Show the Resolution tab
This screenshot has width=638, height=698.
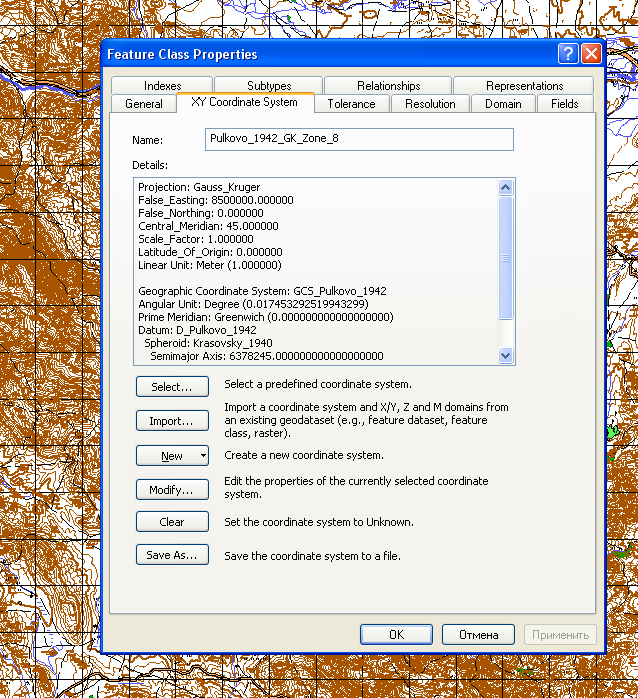pos(430,104)
